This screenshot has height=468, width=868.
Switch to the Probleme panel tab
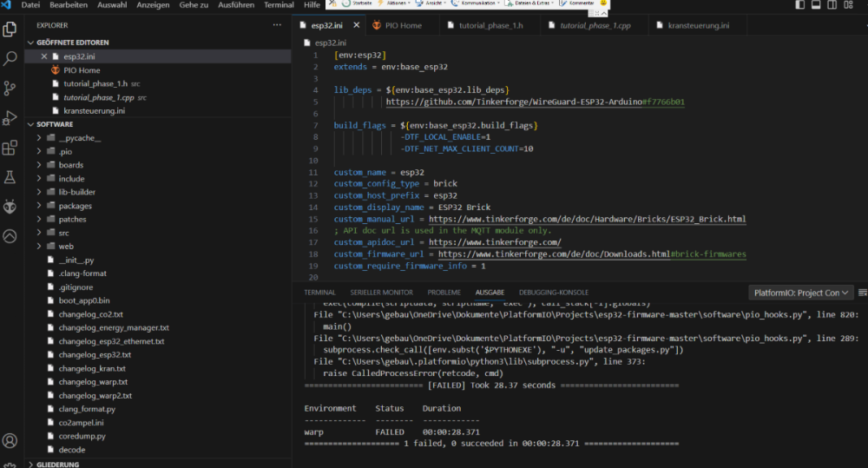444,293
